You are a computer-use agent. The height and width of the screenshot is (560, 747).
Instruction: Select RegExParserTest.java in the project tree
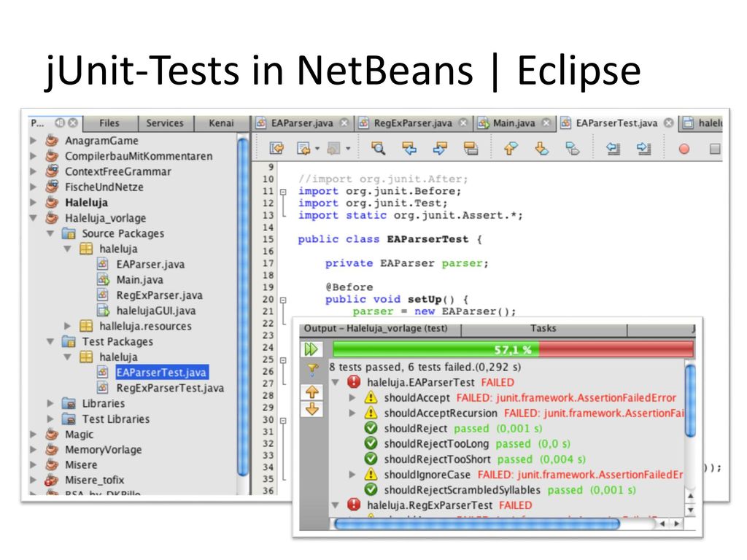[x=170, y=388]
